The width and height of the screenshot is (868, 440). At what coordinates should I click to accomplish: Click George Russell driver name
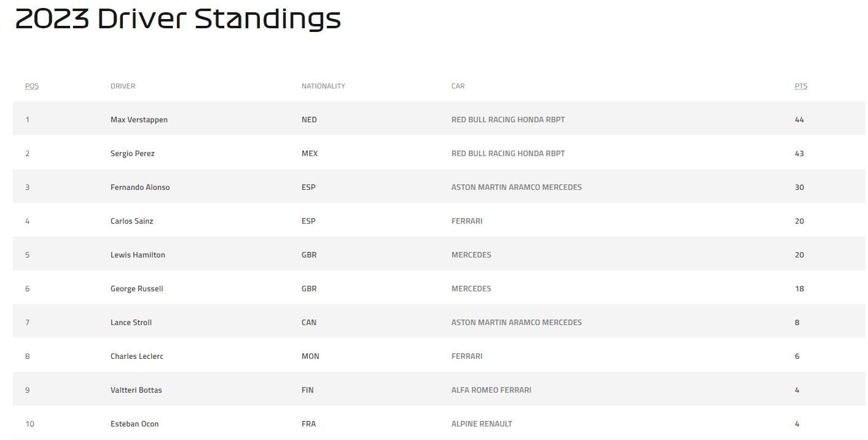[x=137, y=289]
